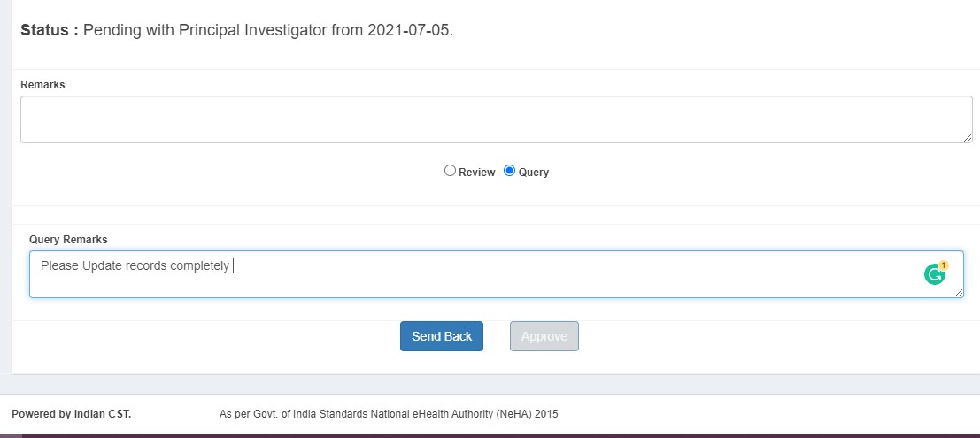Select the Query radio button
This screenshot has width=980, height=438.
pos(509,171)
